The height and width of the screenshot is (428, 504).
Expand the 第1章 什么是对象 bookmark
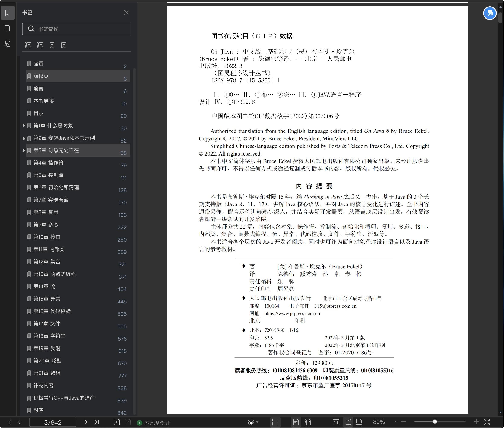coord(24,126)
